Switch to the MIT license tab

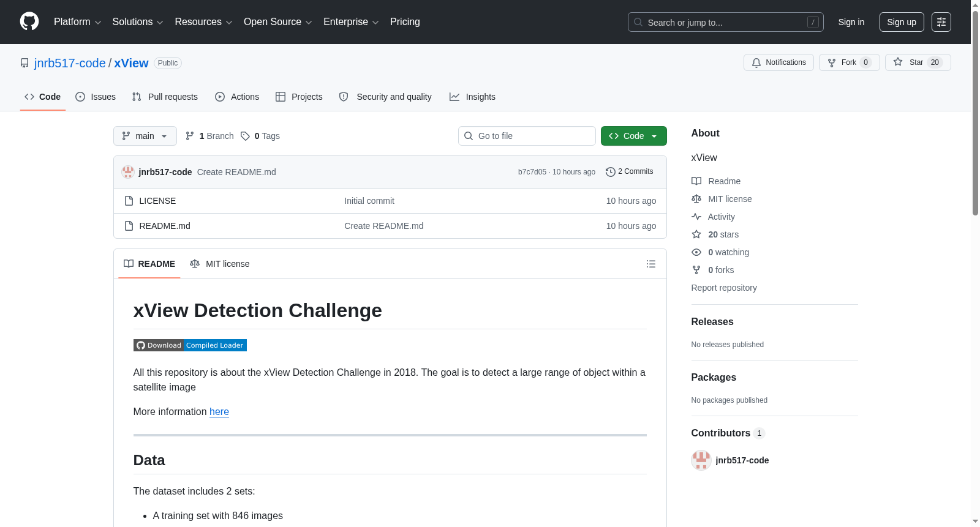pos(220,264)
